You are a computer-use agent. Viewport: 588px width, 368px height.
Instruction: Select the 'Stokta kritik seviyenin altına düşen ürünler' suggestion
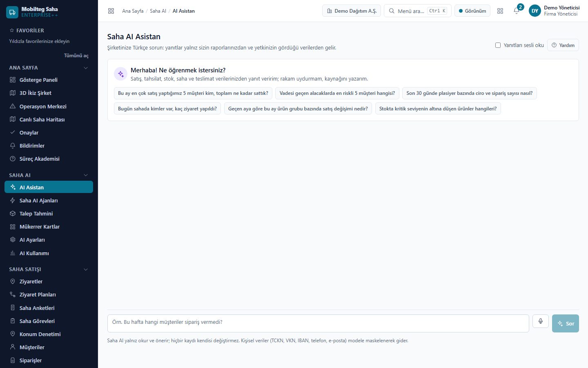click(x=438, y=109)
